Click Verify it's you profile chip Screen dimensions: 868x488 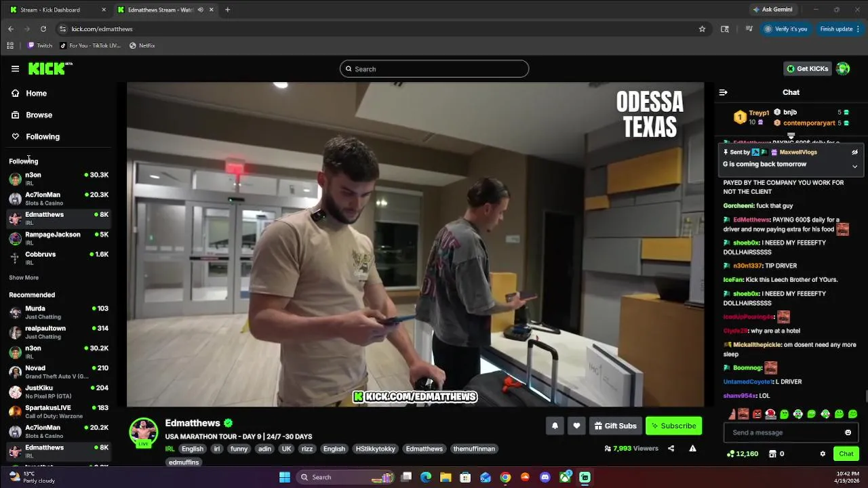click(x=786, y=29)
